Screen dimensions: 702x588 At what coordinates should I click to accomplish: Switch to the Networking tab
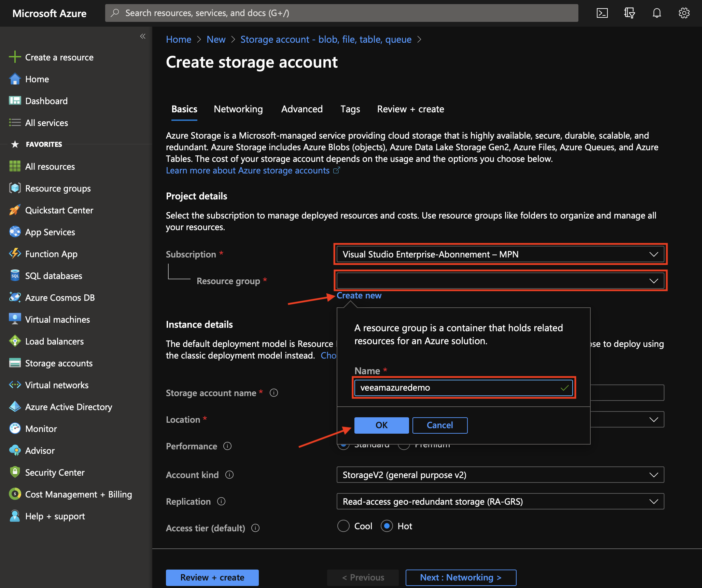(238, 109)
